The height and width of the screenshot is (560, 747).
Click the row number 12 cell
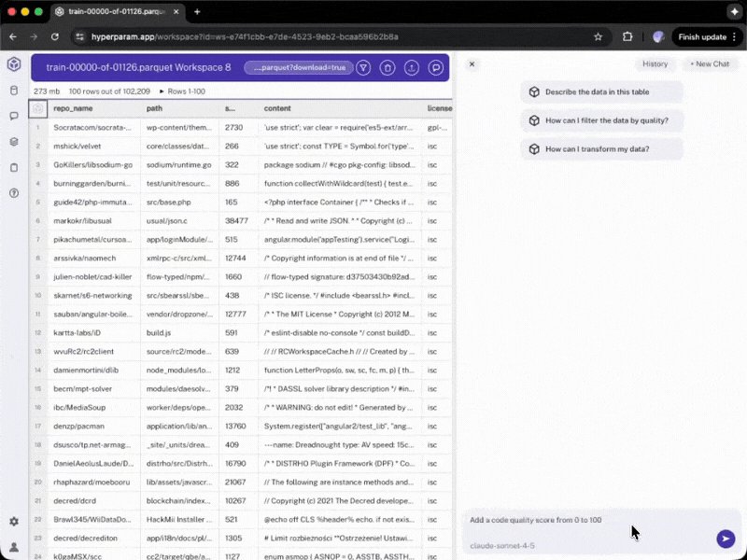(x=38, y=333)
